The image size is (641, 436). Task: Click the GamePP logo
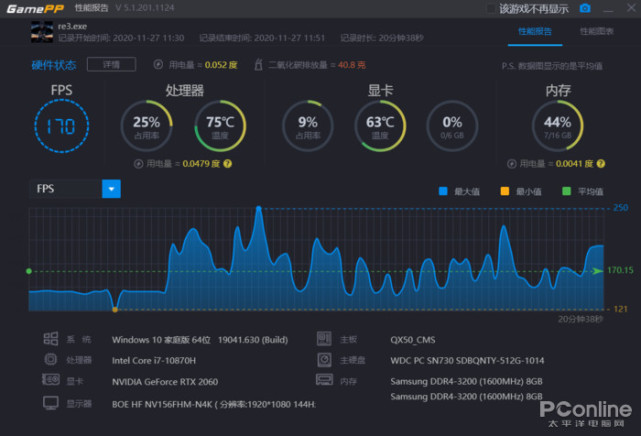pyautogui.click(x=35, y=9)
